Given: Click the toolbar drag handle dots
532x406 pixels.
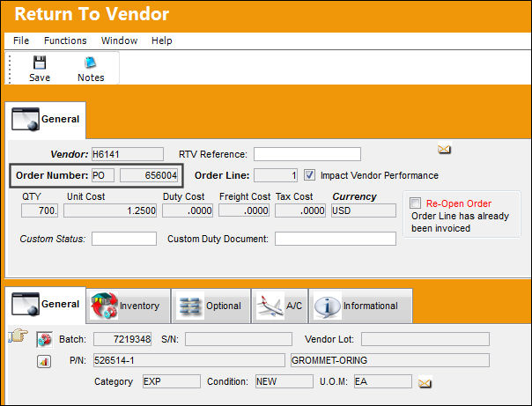Looking at the screenshot, I should [9, 70].
